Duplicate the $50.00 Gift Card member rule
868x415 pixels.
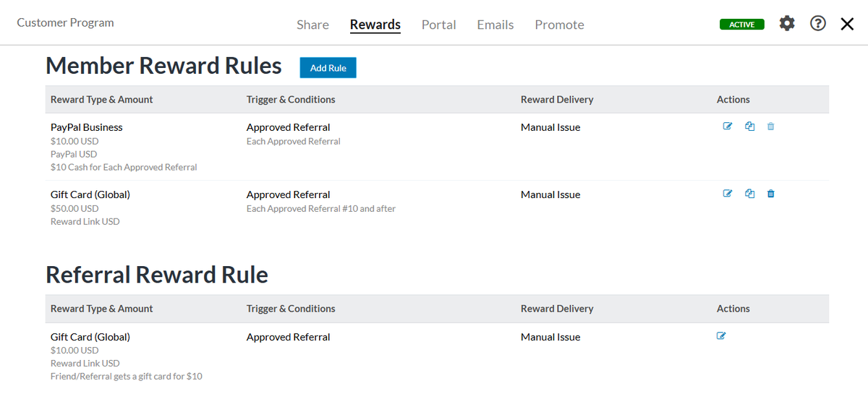pos(749,194)
